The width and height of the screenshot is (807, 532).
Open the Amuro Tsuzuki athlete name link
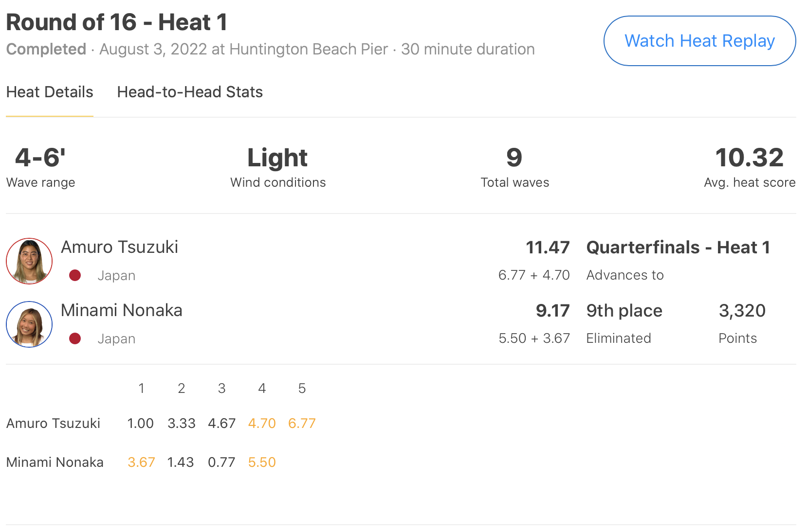click(119, 247)
